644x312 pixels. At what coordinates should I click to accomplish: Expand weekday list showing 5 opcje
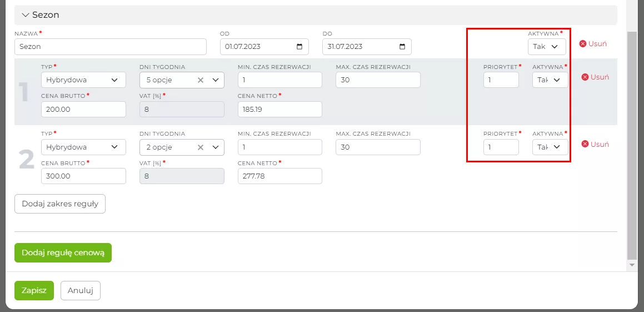[x=215, y=80]
